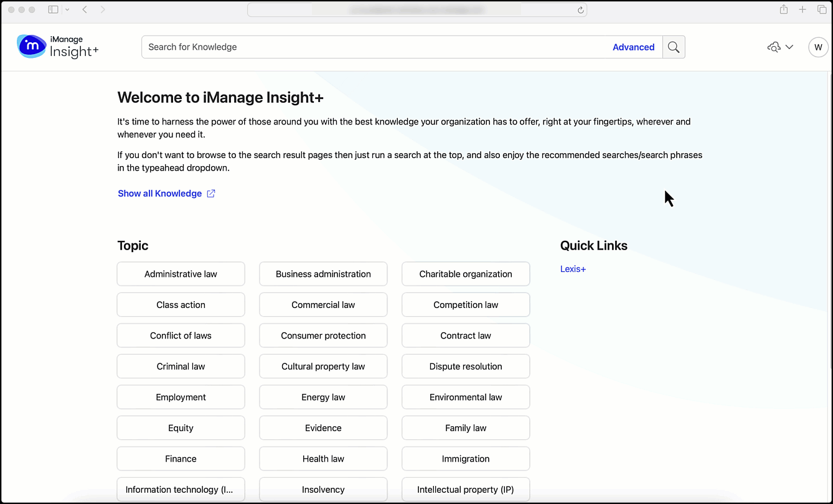Click the external link icon beside Show all Knowledge
This screenshot has height=504, width=833.
point(210,194)
